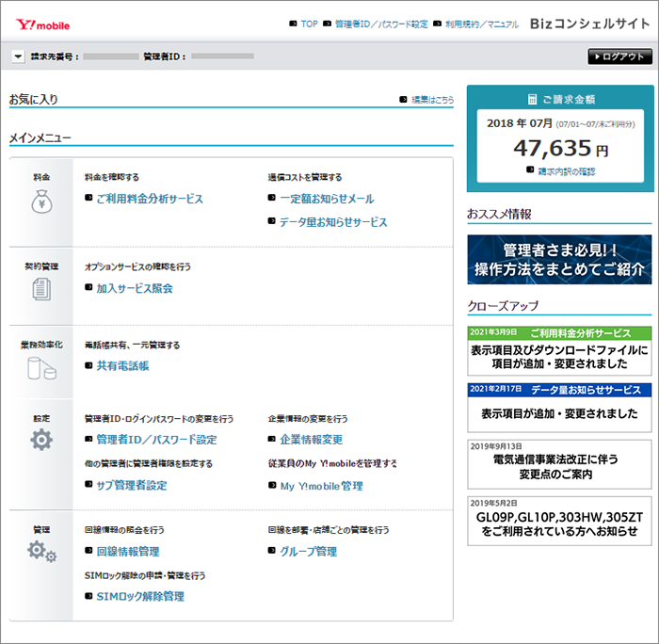Click the calculator icon beside ご請求金額
This screenshot has height=644, width=659.
pyautogui.click(x=532, y=99)
